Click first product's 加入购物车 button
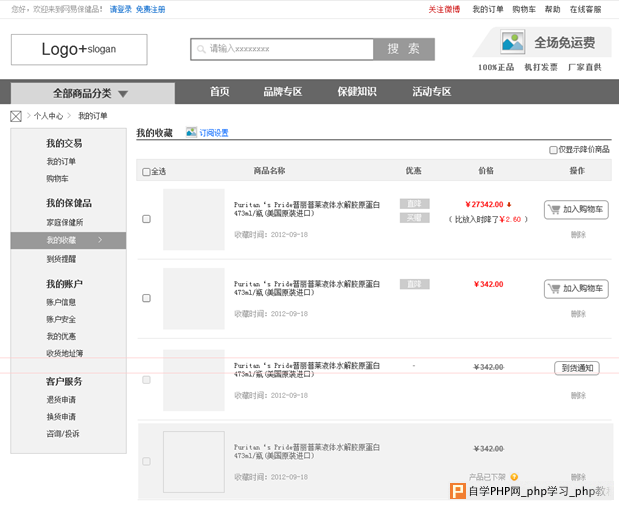 point(576,210)
